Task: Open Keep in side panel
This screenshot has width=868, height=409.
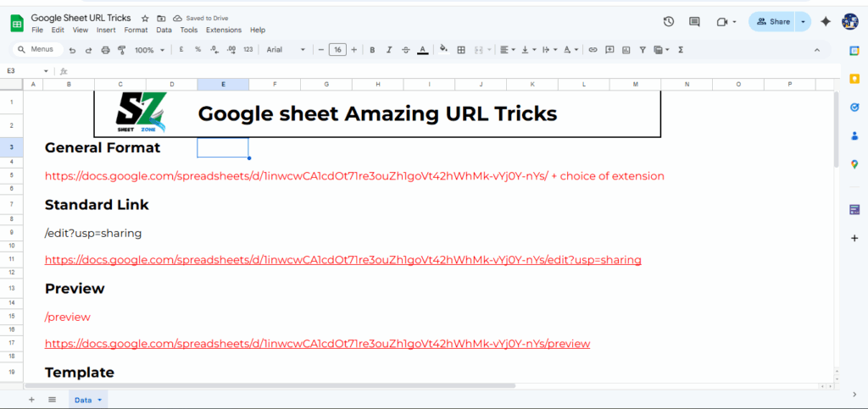Action: pyautogui.click(x=854, y=79)
